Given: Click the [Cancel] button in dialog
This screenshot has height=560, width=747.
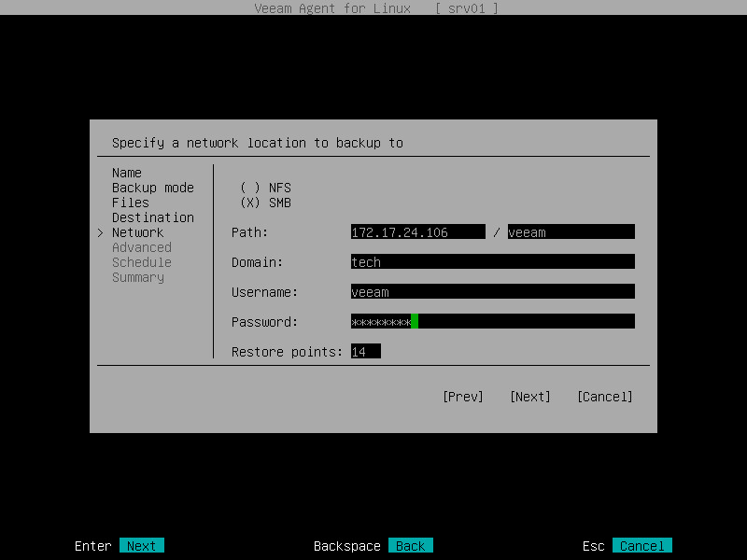Looking at the screenshot, I should [604, 397].
